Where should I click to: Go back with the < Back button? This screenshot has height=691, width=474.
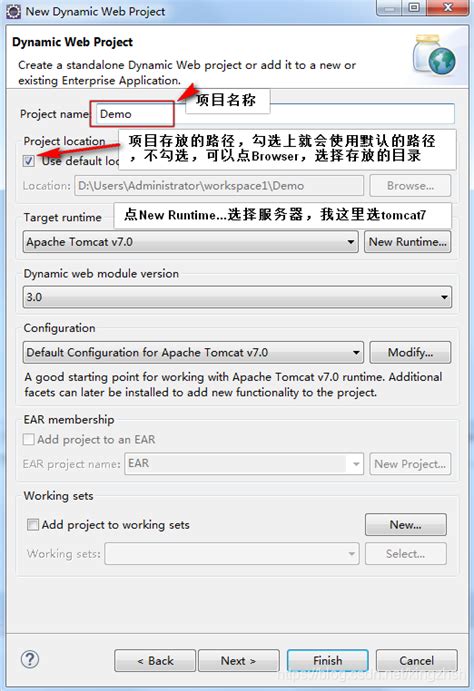pos(155,661)
